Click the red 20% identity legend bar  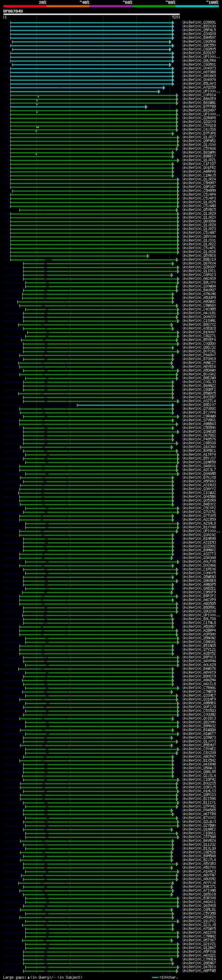tap(25, 6)
